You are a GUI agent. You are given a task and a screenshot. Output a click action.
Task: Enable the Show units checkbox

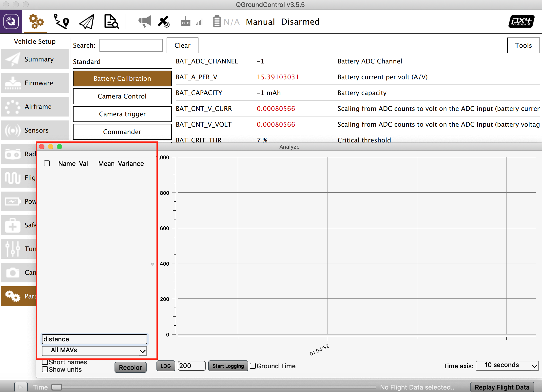pyautogui.click(x=45, y=370)
